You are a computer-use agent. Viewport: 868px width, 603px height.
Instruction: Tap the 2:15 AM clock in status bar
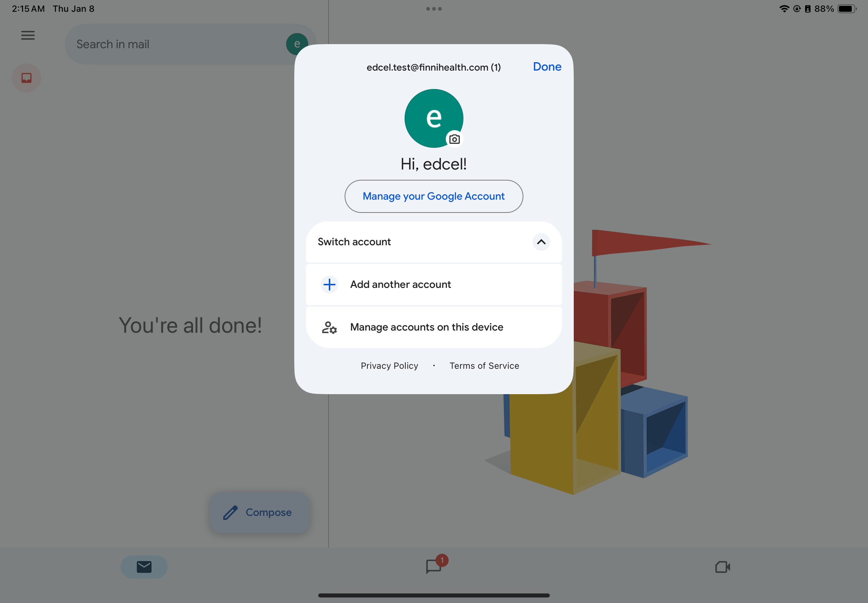point(28,9)
